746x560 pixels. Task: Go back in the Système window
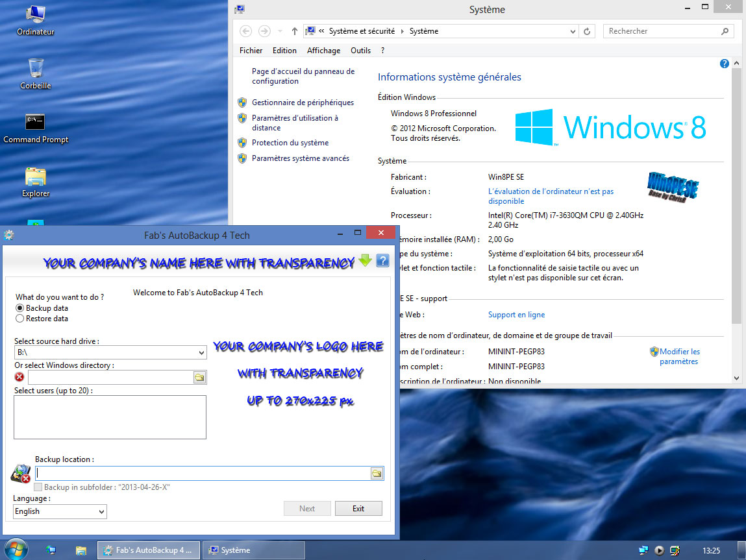(x=245, y=31)
